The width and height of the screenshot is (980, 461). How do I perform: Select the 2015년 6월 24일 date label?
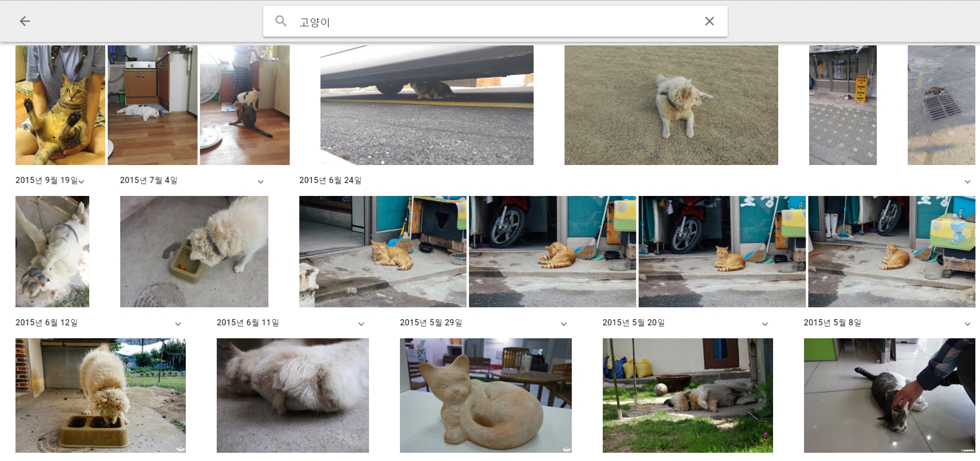(330, 180)
